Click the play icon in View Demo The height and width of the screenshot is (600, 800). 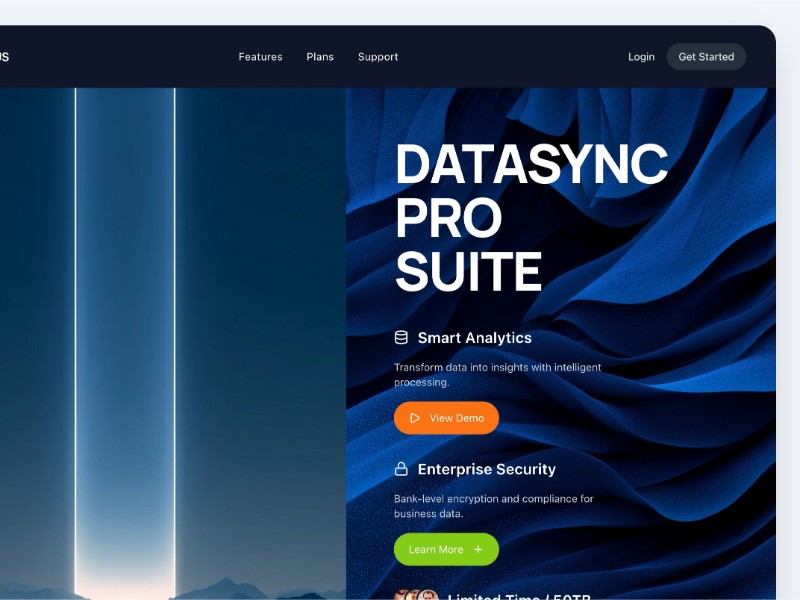tap(415, 418)
